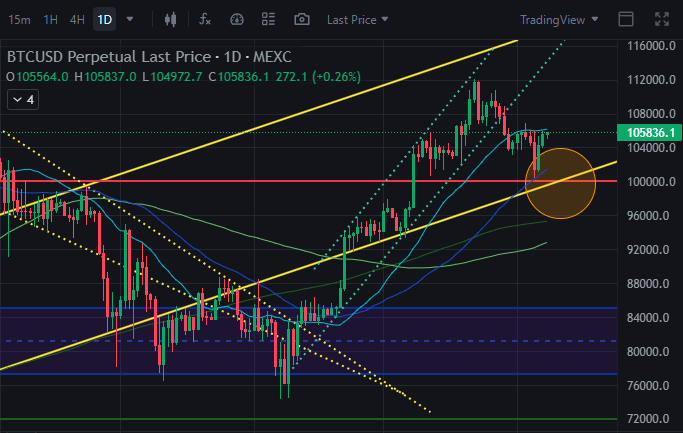
Task: Expand the collapsed indicators legend showing 4
Action: point(23,100)
